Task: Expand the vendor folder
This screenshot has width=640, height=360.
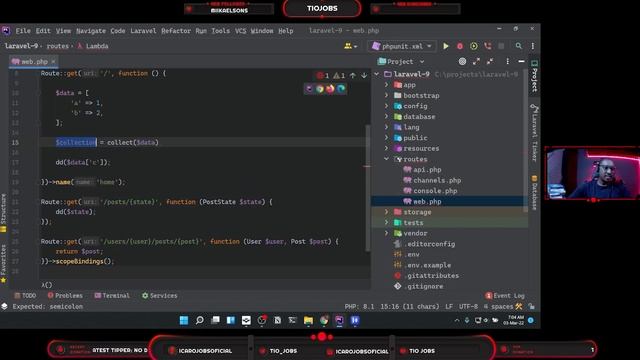Action: 387,233
